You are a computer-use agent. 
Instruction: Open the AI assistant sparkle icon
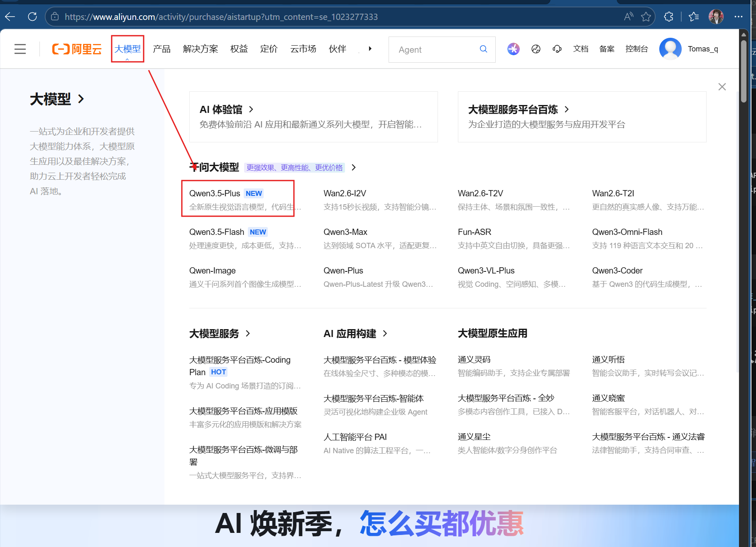coord(514,49)
